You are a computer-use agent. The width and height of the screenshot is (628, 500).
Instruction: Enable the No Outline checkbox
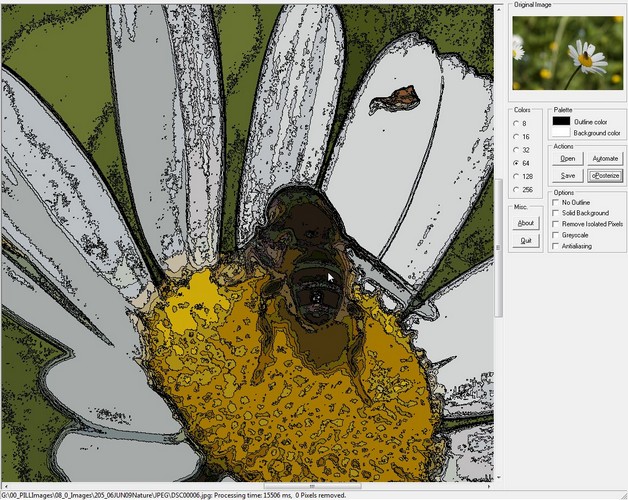point(556,202)
